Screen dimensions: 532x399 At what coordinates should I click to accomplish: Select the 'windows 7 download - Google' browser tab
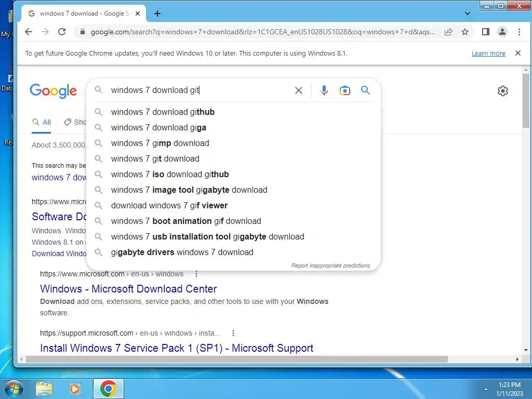pyautogui.click(x=84, y=14)
